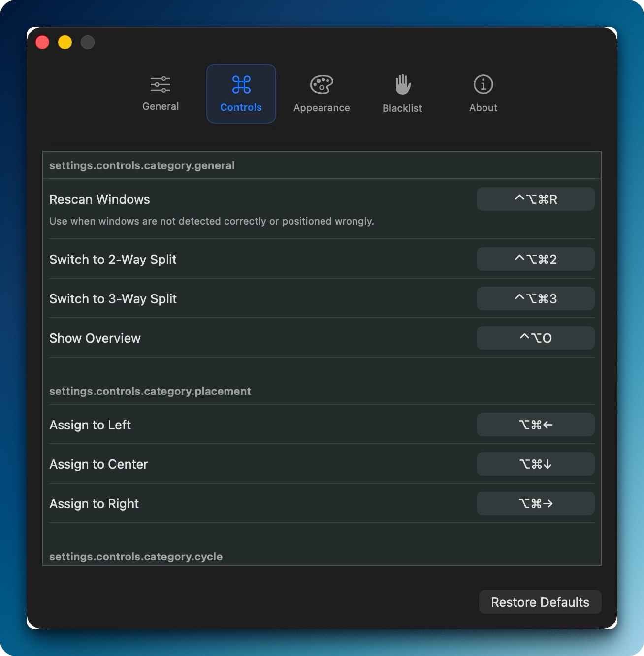Click the Restore Defaults button

[x=540, y=602]
